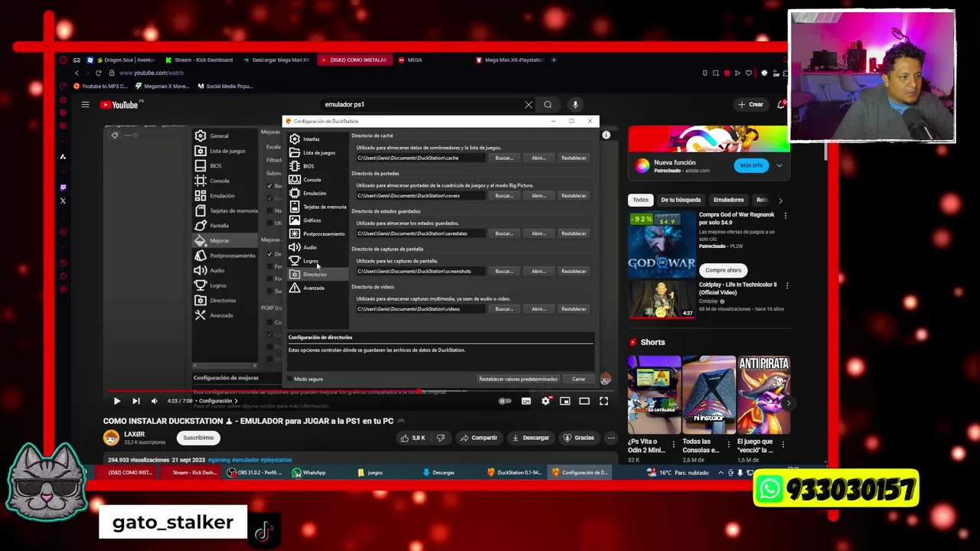Screen dimensions: 980x551
Task: Click Cerrar in settings dialog
Action: pyautogui.click(x=579, y=379)
